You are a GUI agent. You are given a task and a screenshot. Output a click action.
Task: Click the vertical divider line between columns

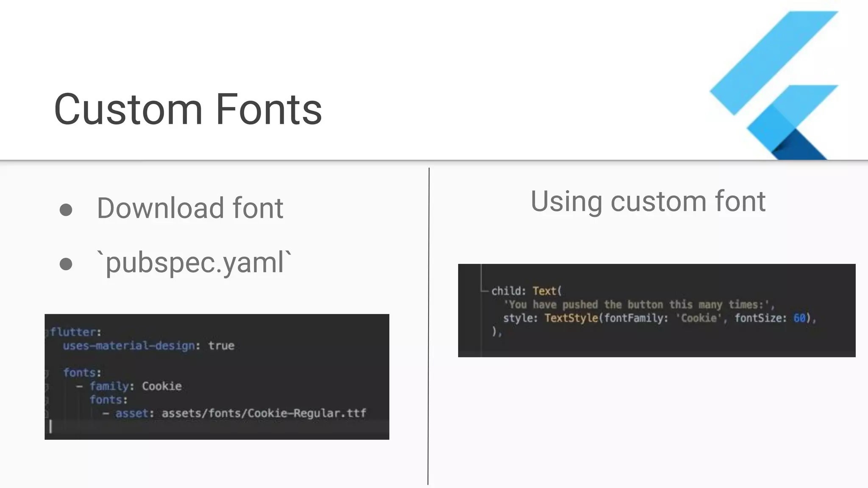click(x=428, y=326)
